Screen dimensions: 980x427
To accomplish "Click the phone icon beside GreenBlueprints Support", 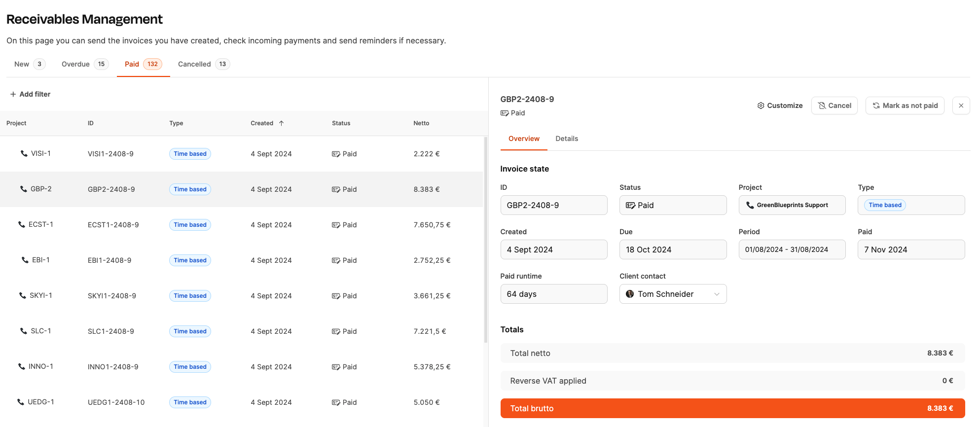I will [x=750, y=205].
